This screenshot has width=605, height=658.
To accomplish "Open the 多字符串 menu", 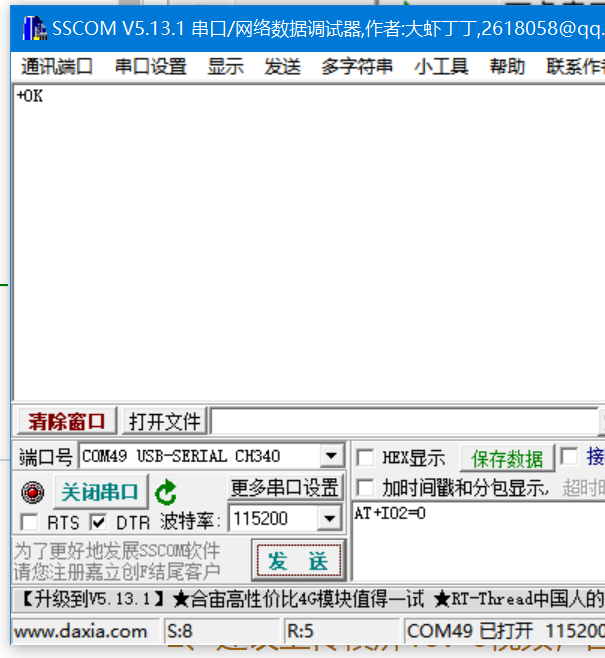I will pos(357,67).
